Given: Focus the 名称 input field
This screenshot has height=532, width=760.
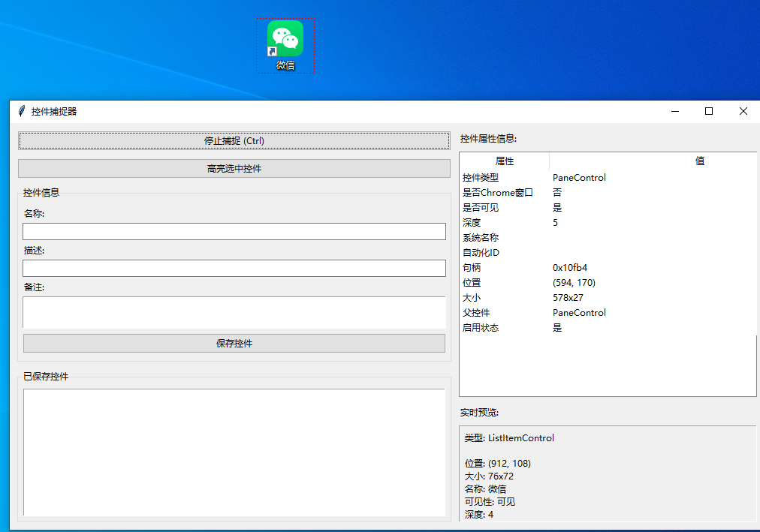Looking at the screenshot, I should [234, 231].
